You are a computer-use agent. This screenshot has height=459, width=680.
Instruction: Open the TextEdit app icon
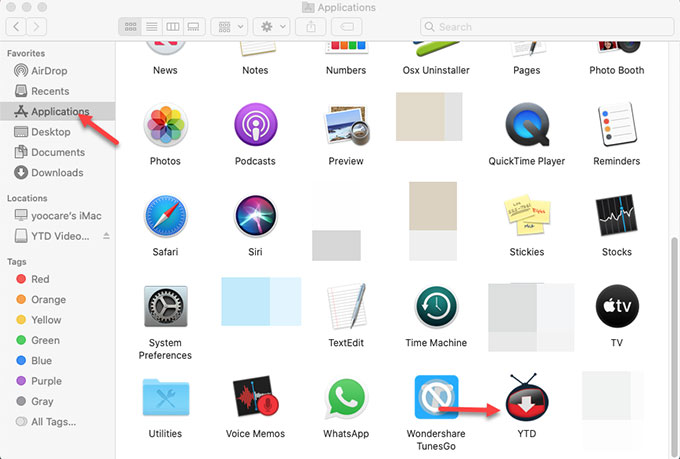[346, 306]
